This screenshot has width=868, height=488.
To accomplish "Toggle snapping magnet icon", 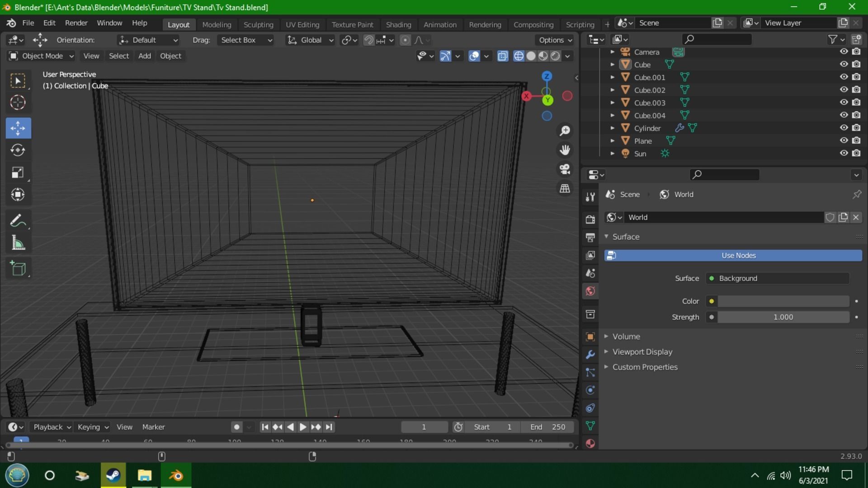I will [369, 40].
